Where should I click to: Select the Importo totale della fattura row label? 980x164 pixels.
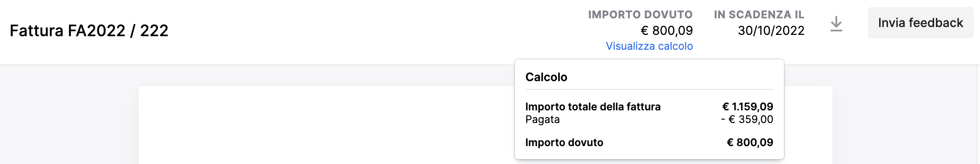(x=593, y=107)
